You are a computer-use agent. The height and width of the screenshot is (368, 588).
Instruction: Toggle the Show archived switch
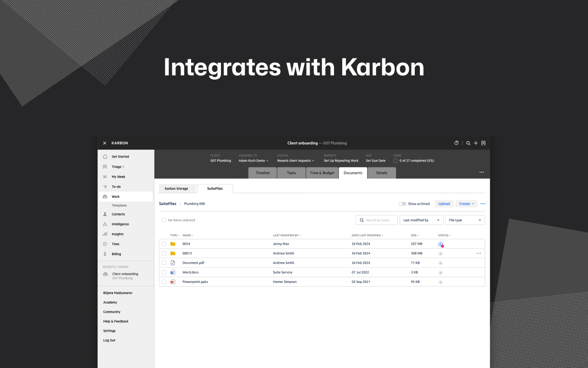pos(402,204)
